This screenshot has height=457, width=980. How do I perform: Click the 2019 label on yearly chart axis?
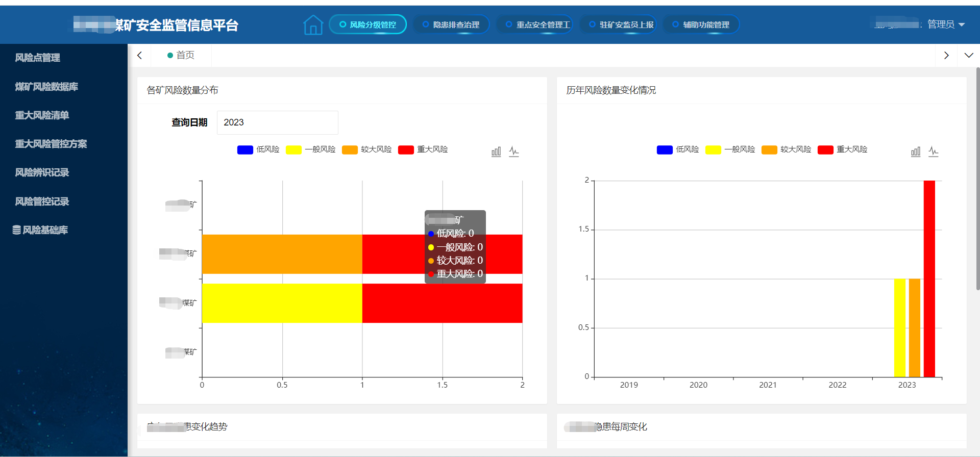pyautogui.click(x=629, y=385)
